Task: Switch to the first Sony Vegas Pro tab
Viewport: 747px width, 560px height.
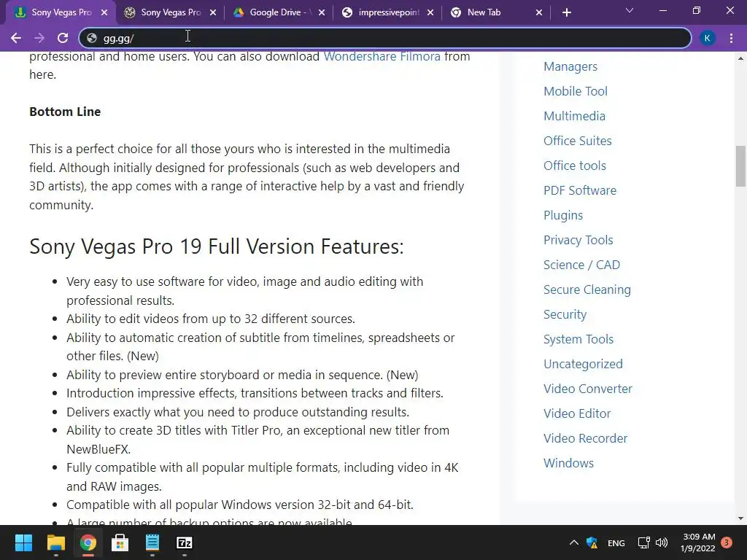Action: coord(61,12)
